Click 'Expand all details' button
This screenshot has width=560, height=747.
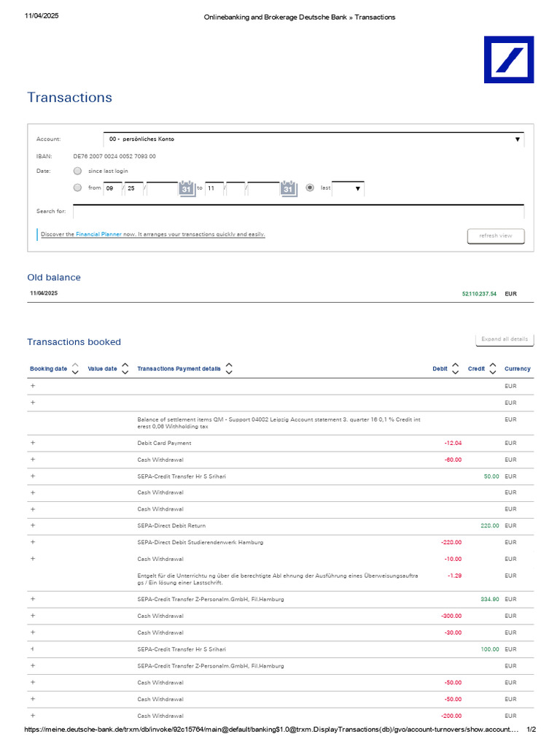point(505,339)
